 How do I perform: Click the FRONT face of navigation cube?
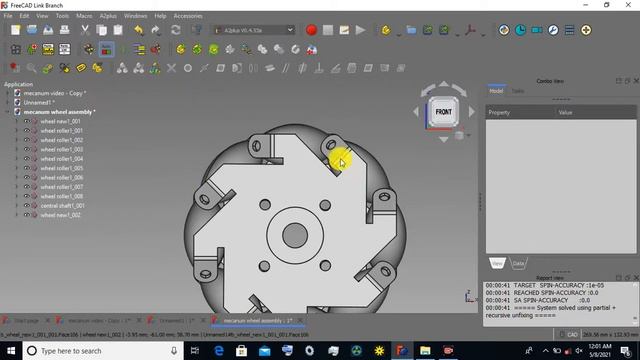coord(444,111)
